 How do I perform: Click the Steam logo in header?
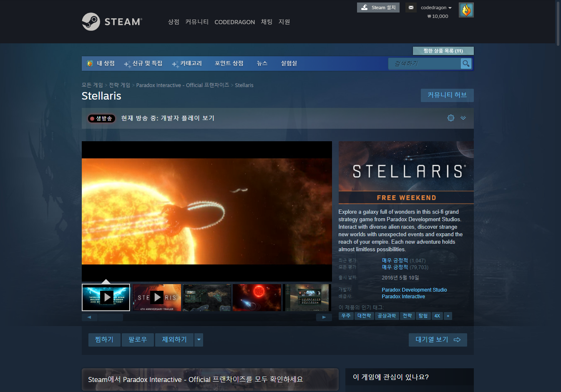point(112,22)
